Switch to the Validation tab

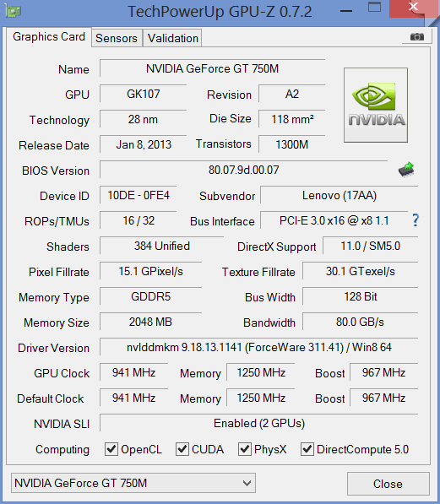(173, 38)
